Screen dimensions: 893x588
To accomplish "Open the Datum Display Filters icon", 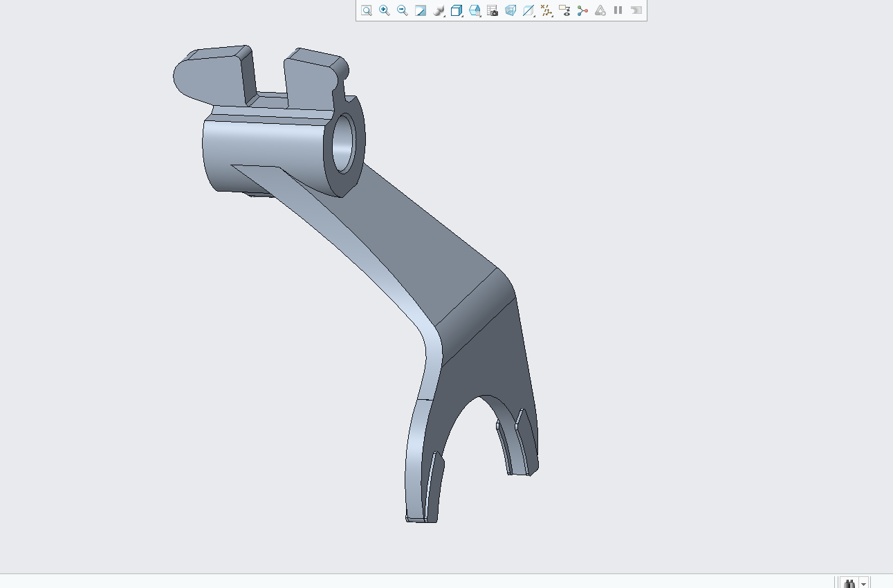I will (546, 10).
